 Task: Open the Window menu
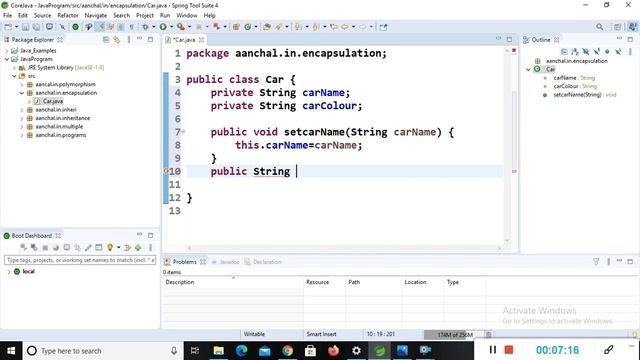(187, 15)
